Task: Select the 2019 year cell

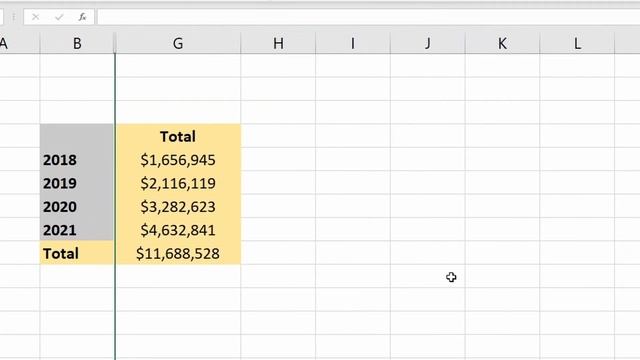Action: [77, 183]
